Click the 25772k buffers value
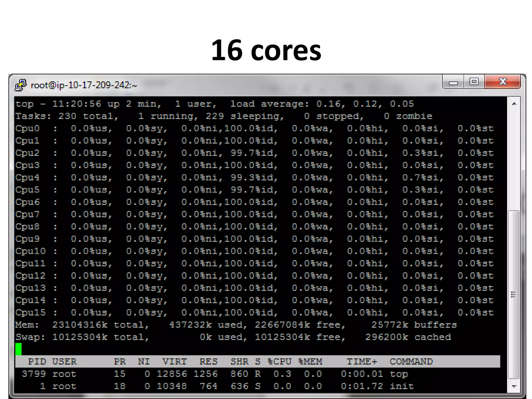The height and width of the screenshot is (399, 532). coord(414,325)
